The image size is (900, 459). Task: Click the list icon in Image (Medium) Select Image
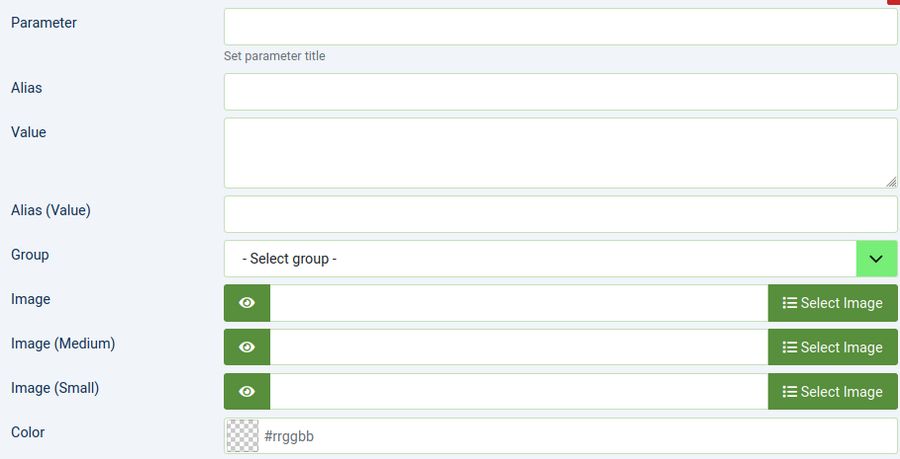tap(789, 347)
